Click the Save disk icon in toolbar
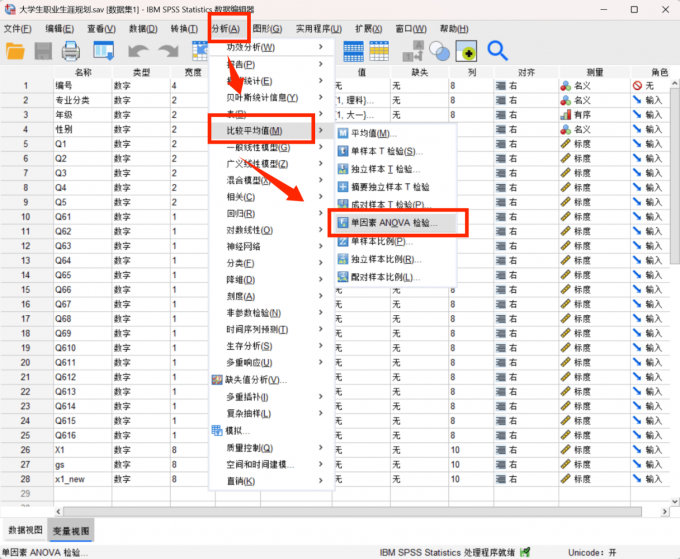This screenshot has width=680, height=559. click(44, 51)
